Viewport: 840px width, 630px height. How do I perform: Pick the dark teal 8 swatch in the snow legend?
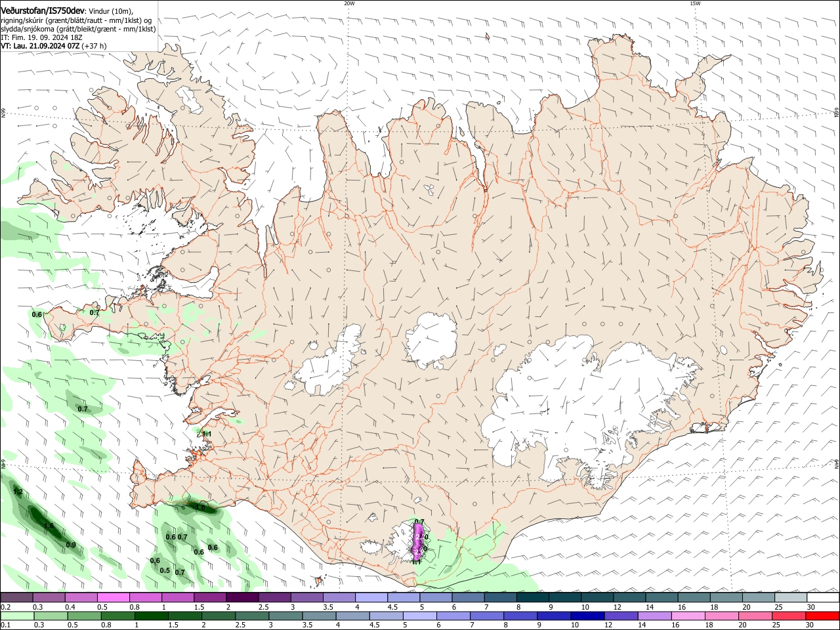[532, 597]
